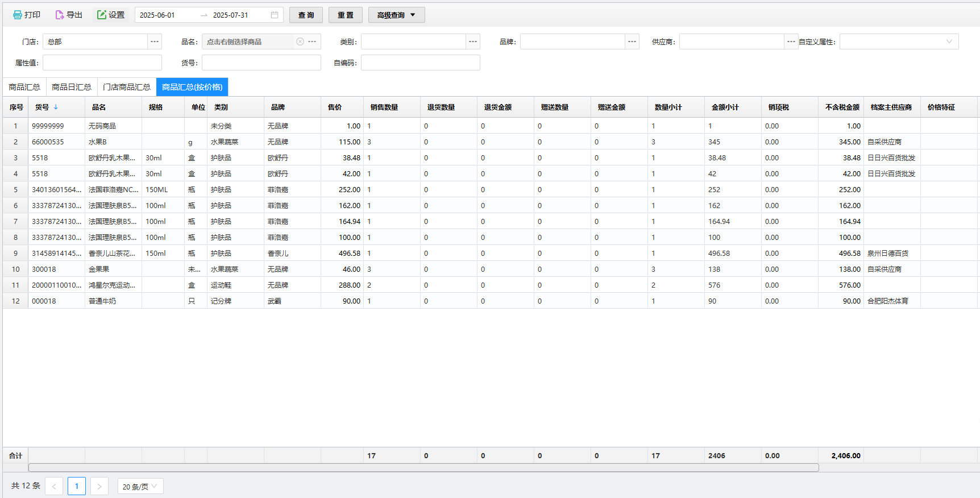The image size is (980, 498).
Task: Click the print (打印) icon
Action: (x=18, y=15)
